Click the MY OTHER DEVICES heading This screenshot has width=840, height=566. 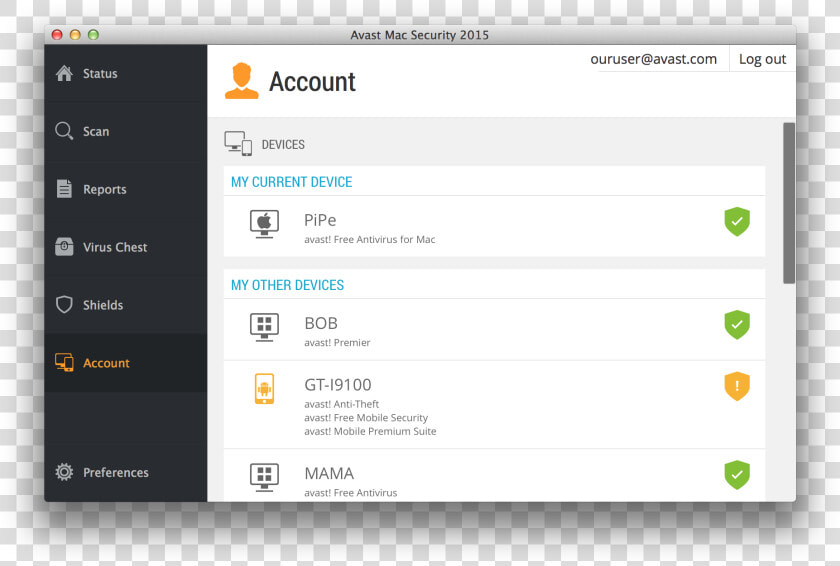[287, 285]
